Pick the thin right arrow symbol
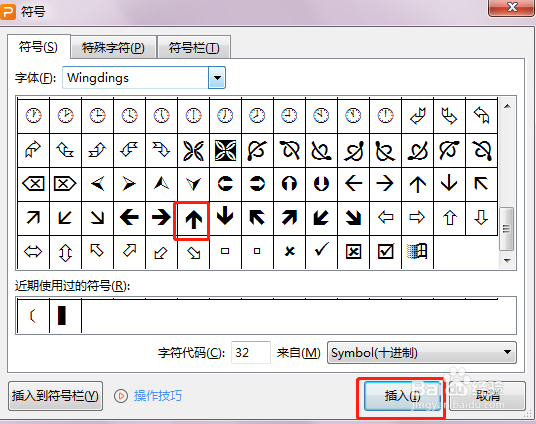Viewport: 536px width, 424px height. [386, 184]
